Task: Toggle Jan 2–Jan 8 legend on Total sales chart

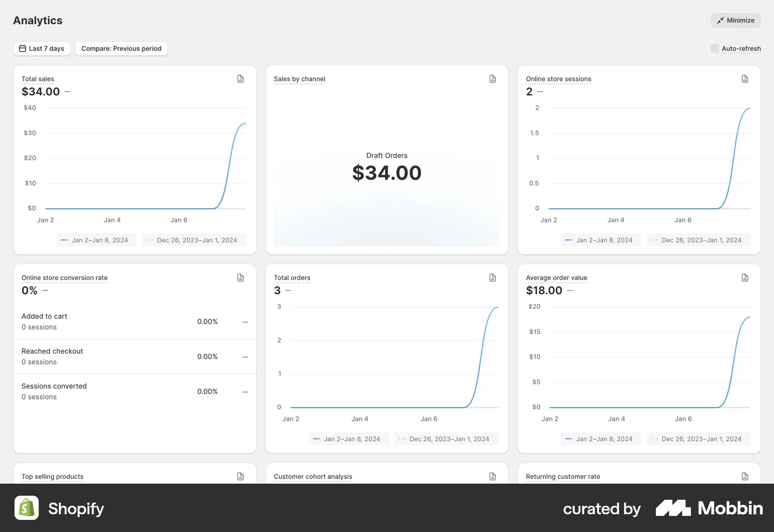Action: point(96,240)
